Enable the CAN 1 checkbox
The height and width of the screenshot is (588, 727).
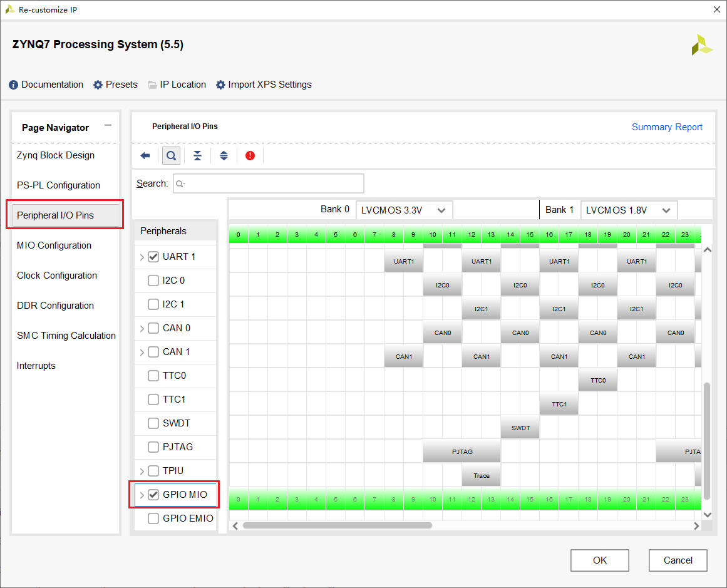[153, 352]
